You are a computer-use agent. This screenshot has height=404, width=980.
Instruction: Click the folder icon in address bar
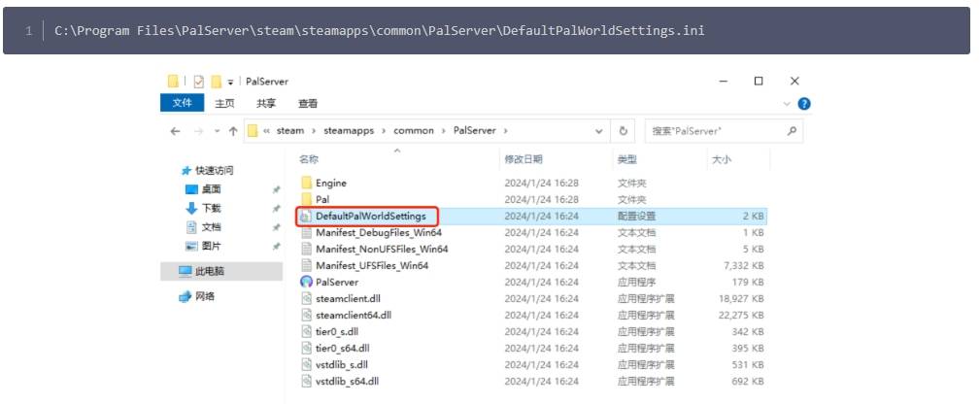click(253, 131)
